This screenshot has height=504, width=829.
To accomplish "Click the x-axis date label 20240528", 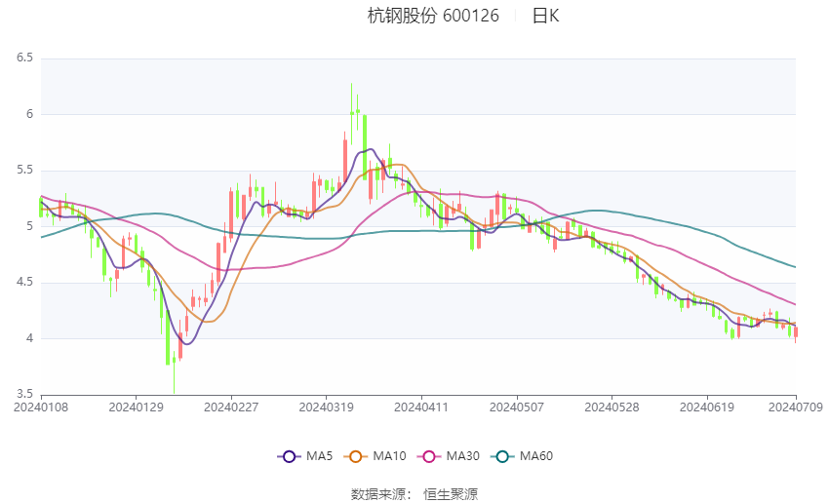I will [612, 407].
